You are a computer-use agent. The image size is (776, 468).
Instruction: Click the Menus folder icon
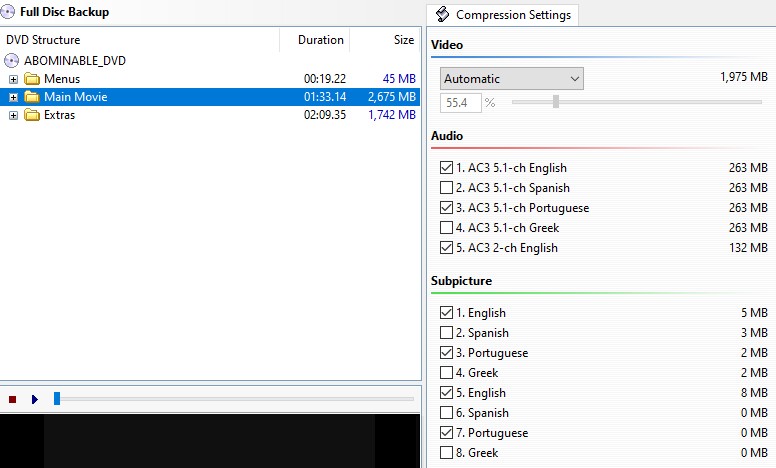[x=32, y=79]
